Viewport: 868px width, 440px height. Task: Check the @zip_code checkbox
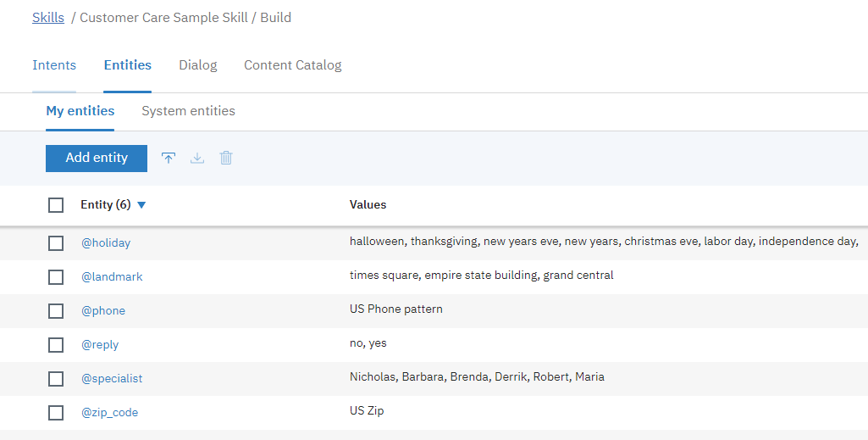click(x=56, y=413)
